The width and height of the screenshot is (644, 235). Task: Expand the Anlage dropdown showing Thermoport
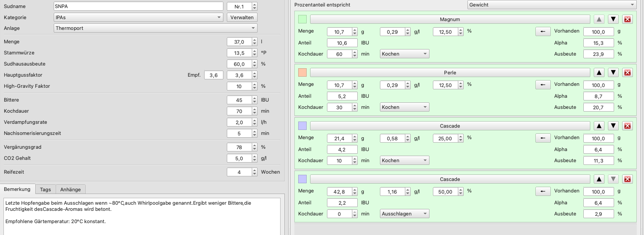coord(155,28)
